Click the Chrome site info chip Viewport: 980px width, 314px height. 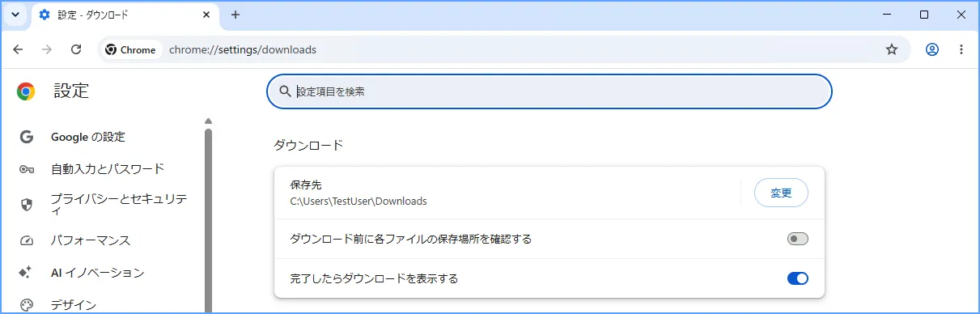point(131,49)
